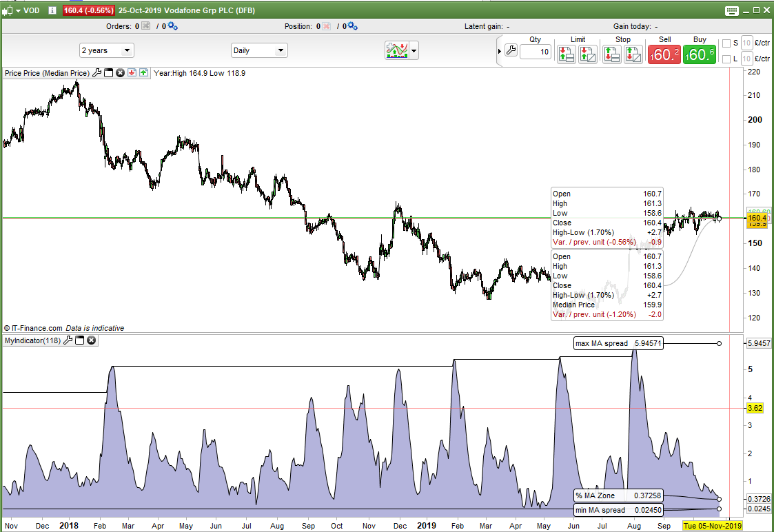Open the Daily timeframe dropdown

click(259, 50)
